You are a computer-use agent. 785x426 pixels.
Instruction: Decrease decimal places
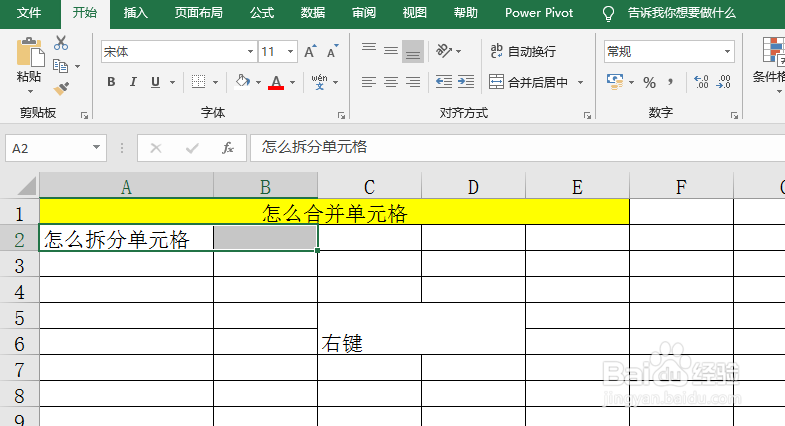[x=723, y=82]
